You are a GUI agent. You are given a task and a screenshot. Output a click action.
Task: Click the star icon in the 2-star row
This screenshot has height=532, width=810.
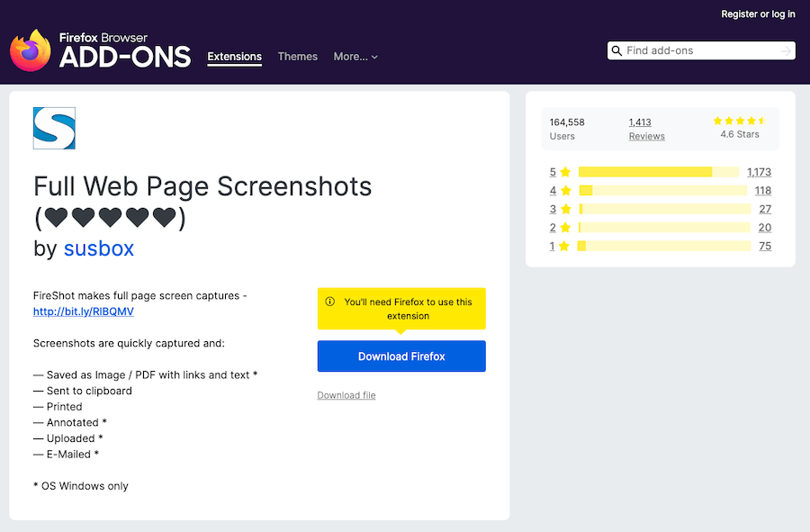click(x=565, y=228)
